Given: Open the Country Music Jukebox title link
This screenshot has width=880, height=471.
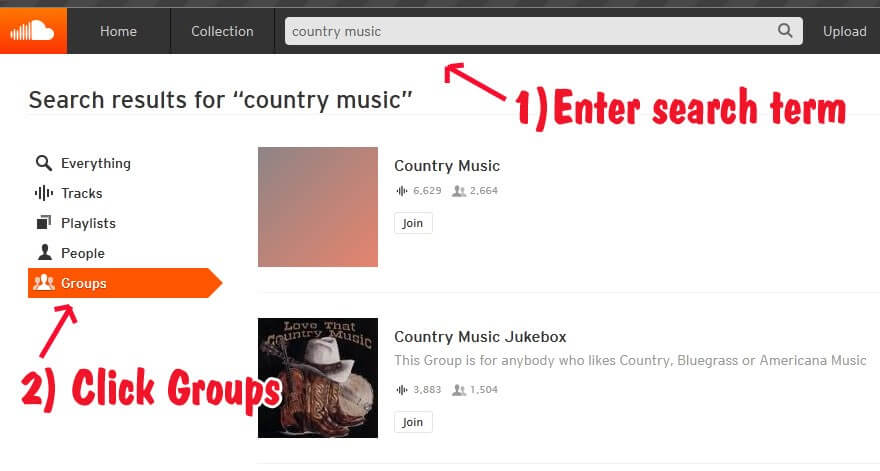Looking at the screenshot, I should [480, 336].
